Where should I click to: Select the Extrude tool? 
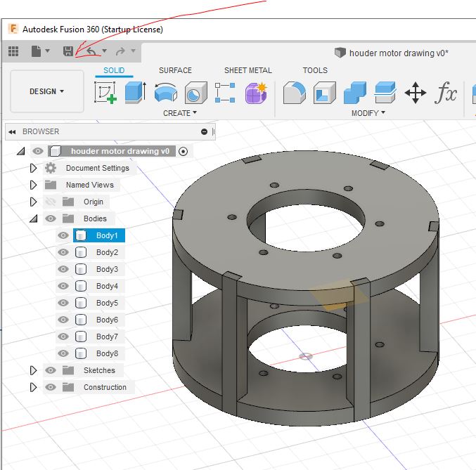(x=136, y=93)
